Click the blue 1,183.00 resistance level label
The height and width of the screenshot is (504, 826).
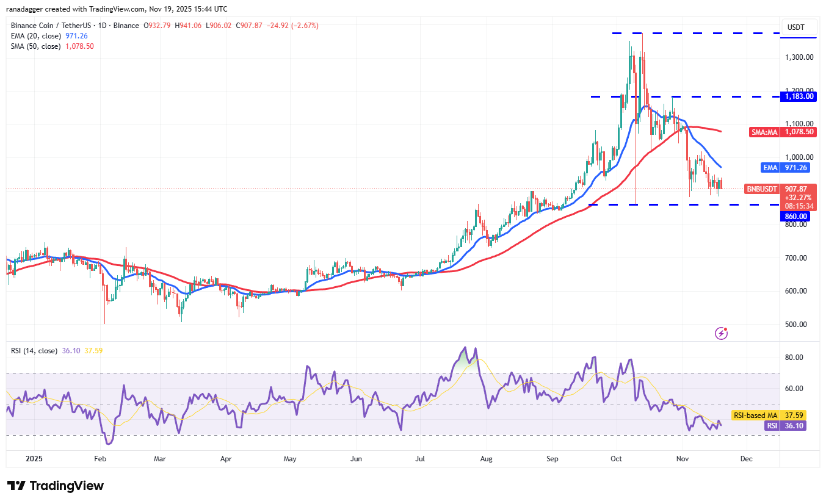coord(799,96)
